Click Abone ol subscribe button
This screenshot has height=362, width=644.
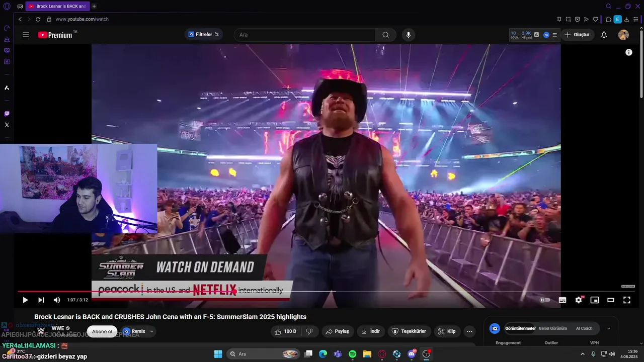102,331
